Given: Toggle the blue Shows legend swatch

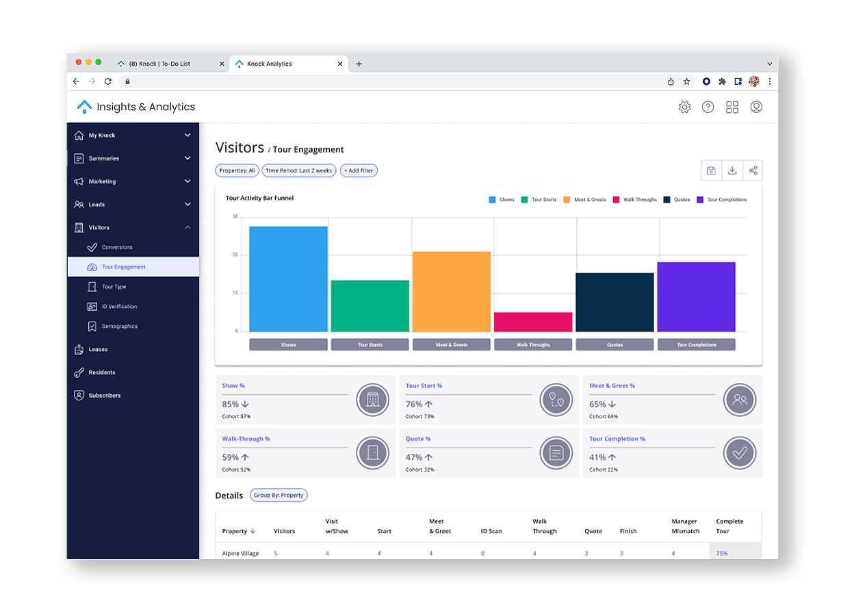Looking at the screenshot, I should click(492, 200).
